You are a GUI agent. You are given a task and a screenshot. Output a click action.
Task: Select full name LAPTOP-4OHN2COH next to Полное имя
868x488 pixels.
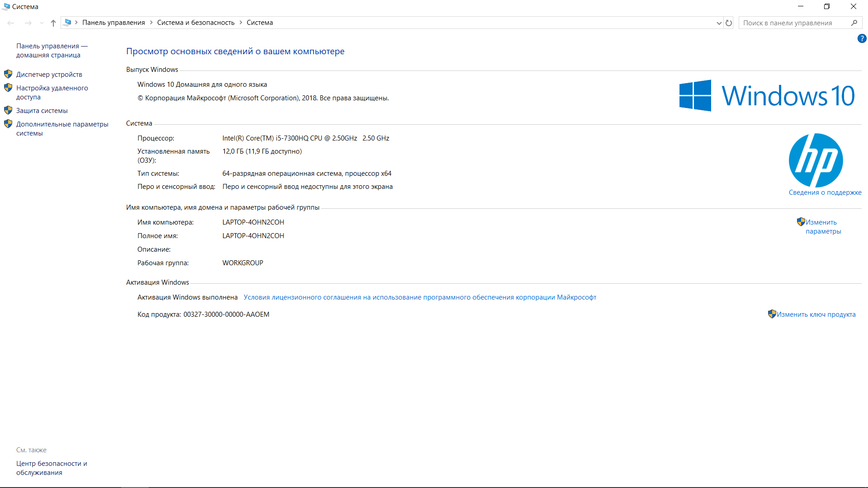point(253,236)
